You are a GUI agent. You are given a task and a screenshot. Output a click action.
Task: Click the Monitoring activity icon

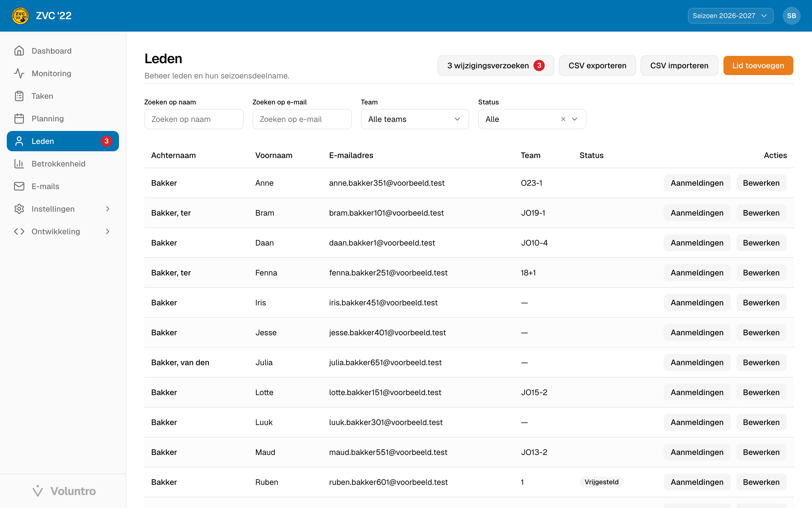tap(19, 73)
